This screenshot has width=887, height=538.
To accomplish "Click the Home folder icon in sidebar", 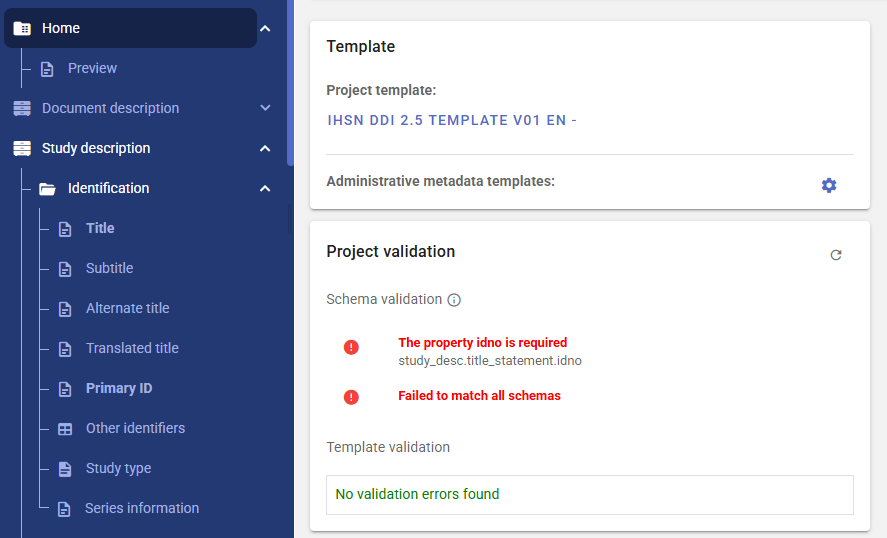I will (x=22, y=28).
